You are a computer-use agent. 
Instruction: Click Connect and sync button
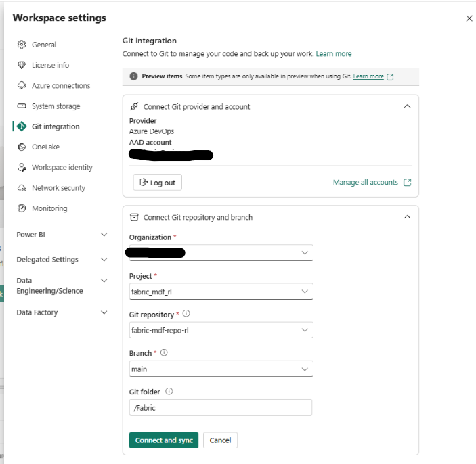point(164,440)
